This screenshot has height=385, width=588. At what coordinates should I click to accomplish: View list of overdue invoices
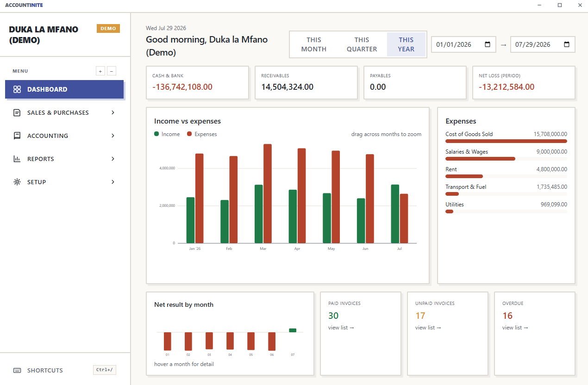click(515, 328)
